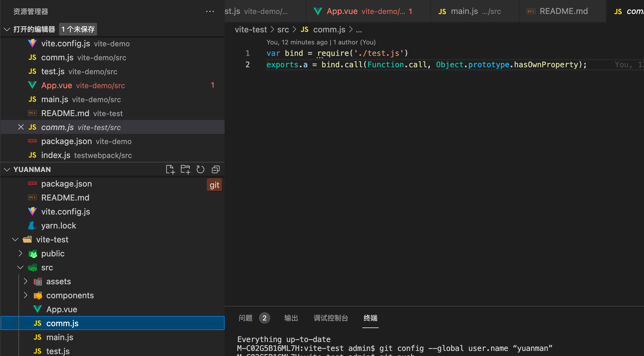Open main.js in the vite-test src folder

(60, 337)
